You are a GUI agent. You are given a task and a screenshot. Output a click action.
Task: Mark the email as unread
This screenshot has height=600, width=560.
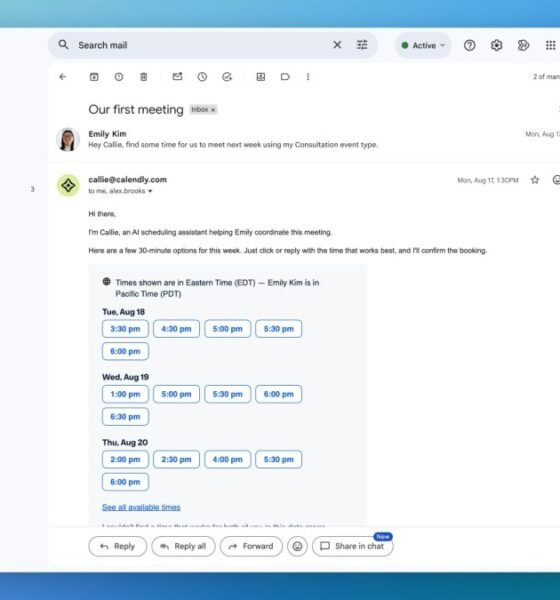pyautogui.click(x=177, y=77)
